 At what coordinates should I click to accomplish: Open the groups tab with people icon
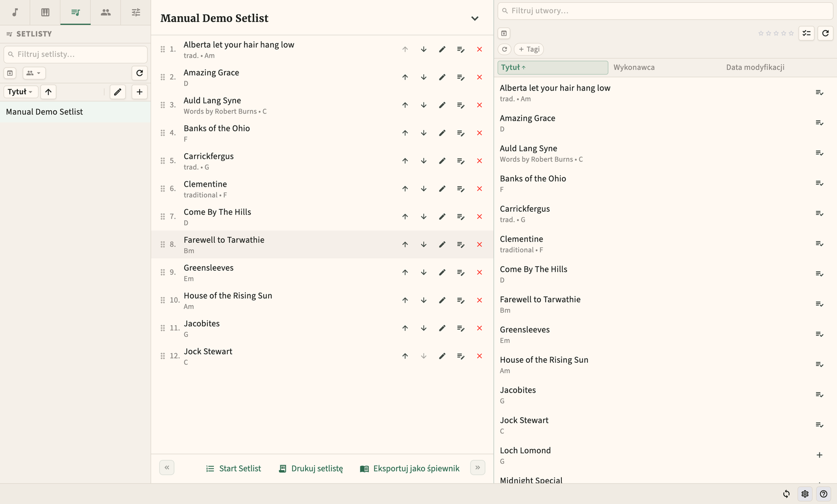106,13
